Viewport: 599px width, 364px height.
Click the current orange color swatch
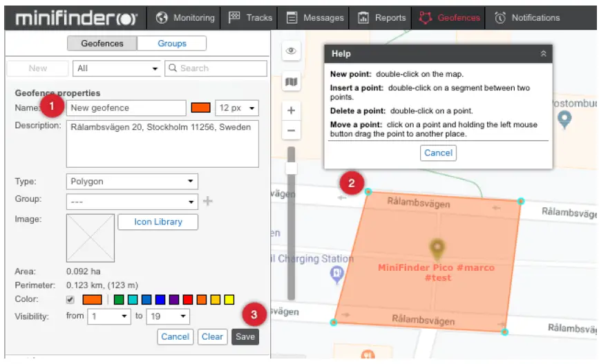click(92, 300)
